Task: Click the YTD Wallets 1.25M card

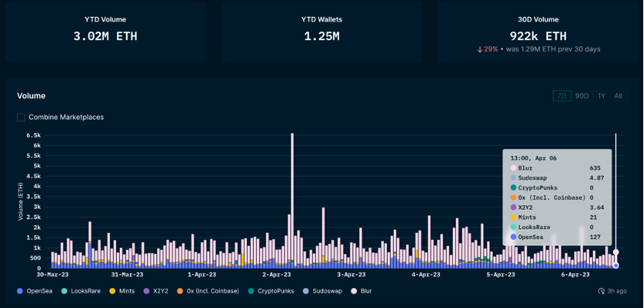Action: tap(321, 32)
